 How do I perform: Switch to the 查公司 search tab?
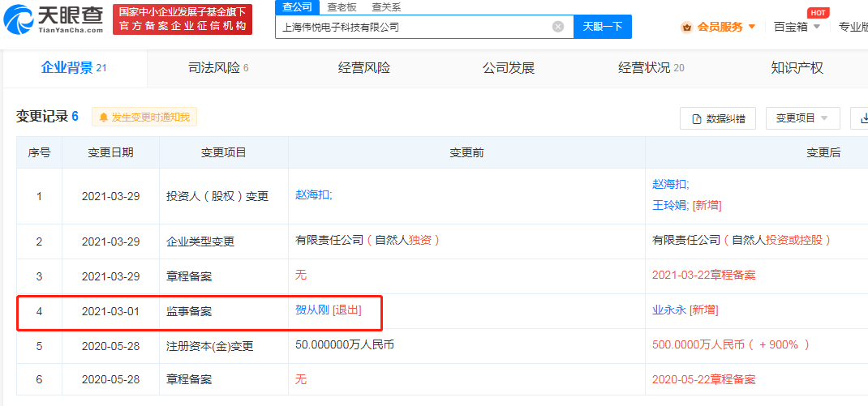297,7
